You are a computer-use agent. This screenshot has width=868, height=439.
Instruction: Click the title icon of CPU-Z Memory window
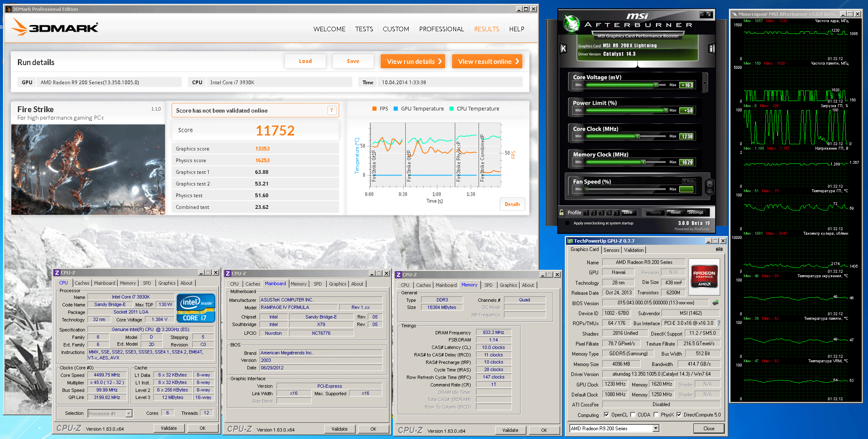click(399, 275)
